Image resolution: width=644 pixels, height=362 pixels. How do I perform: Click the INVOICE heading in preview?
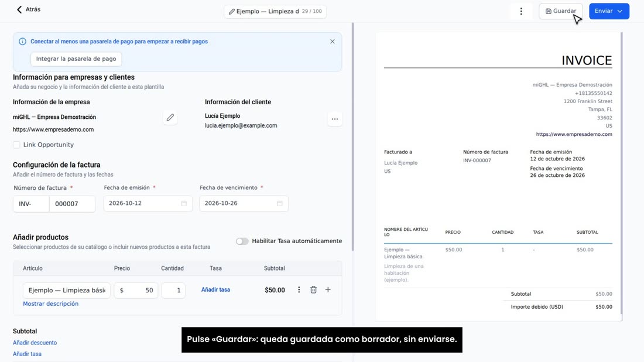tap(587, 60)
